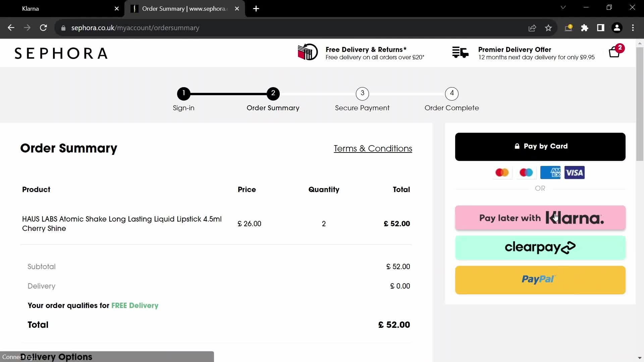This screenshot has width=644, height=362.
Task: Click the Sign-in step label
Action: pos(183,108)
